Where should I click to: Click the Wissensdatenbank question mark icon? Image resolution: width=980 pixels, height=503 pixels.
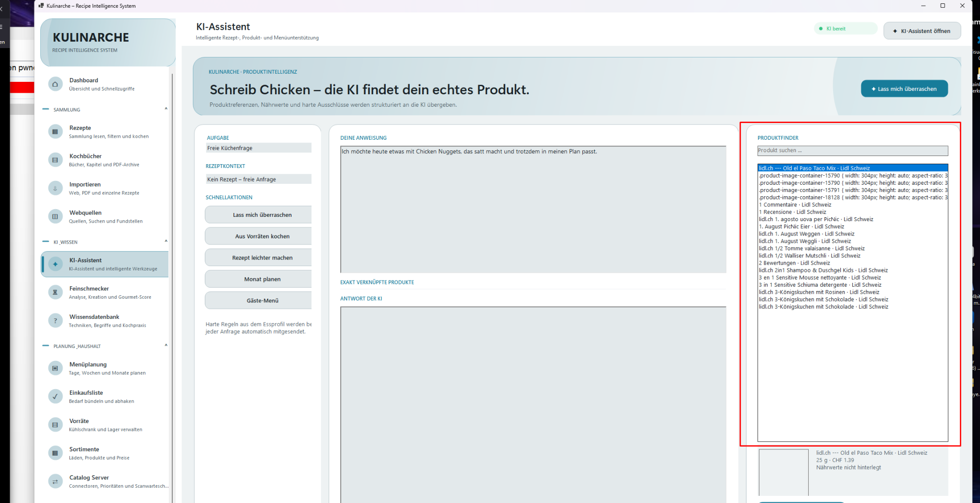click(x=55, y=321)
